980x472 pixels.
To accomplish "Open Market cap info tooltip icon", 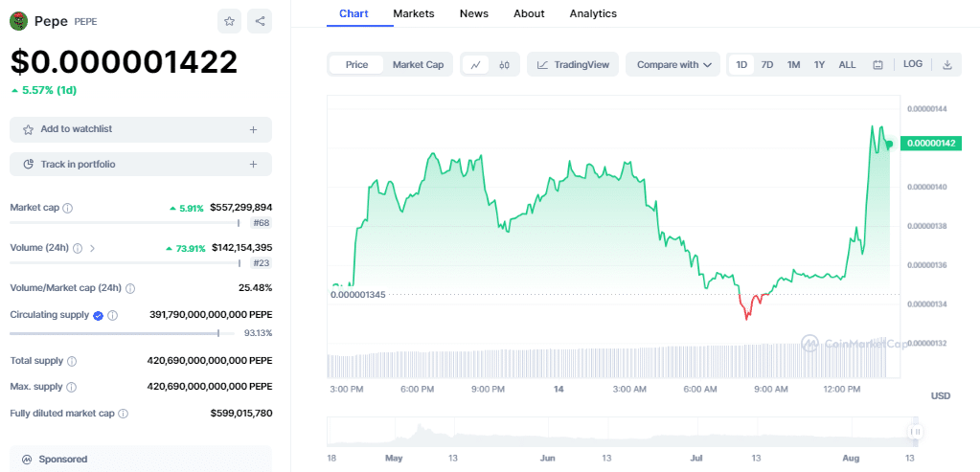I will click(x=67, y=208).
